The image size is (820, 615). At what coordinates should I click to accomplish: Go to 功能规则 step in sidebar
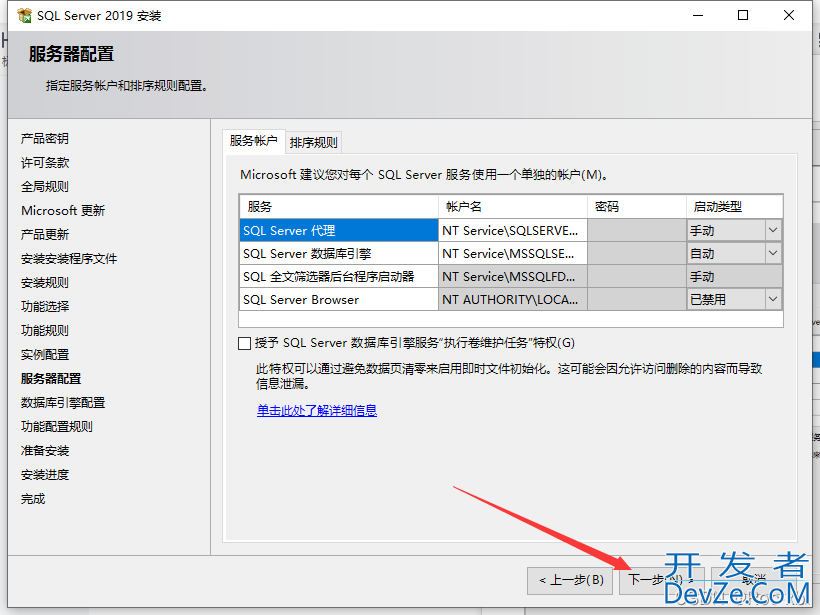pos(45,331)
